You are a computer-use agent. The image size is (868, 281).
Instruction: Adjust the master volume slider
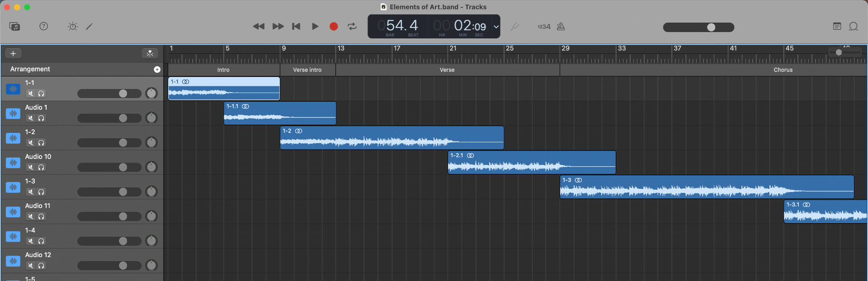pyautogui.click(x=698, y=27)
